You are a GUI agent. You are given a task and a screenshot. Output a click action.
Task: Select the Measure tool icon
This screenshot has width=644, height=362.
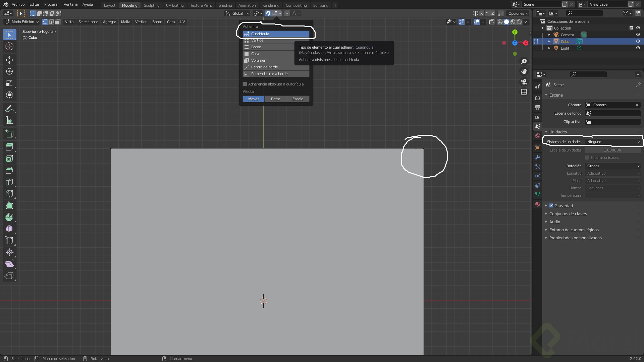(9, 121)
